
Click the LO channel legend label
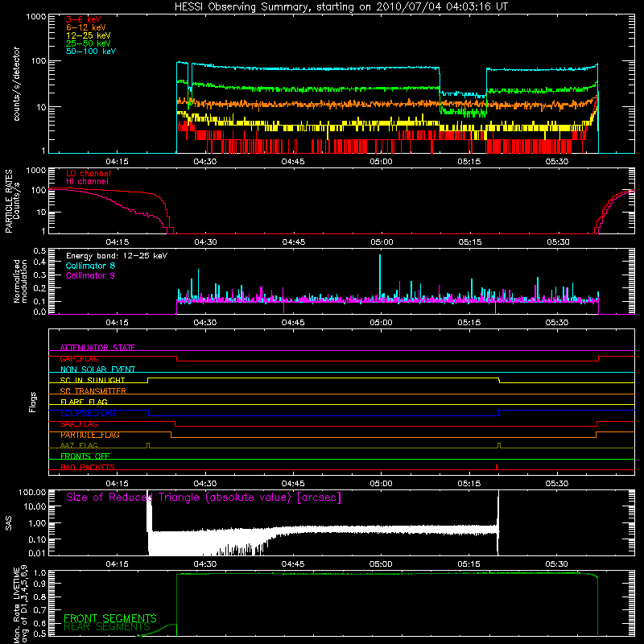click(89, 174)
